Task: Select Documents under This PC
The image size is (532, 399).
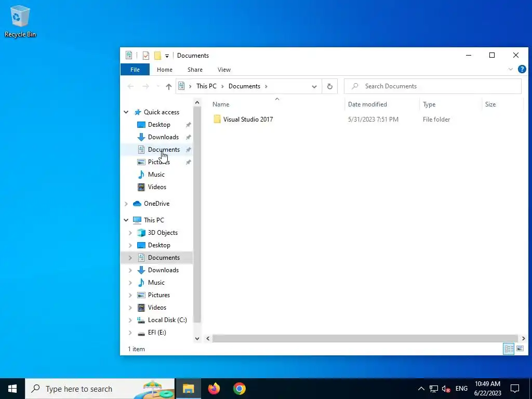Action: point(164,258)
